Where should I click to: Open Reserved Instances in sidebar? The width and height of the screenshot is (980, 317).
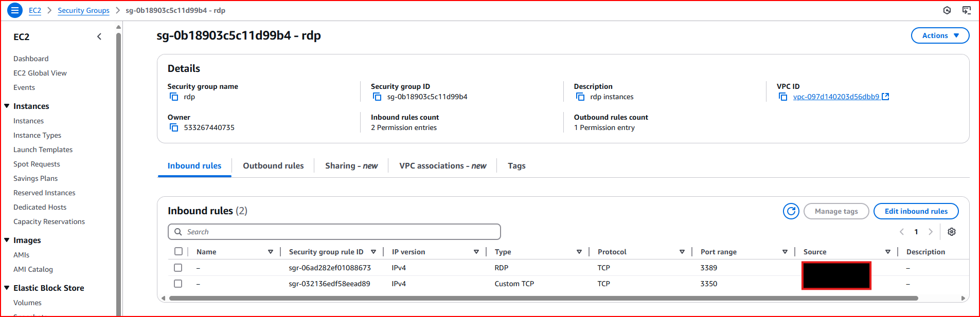tap(44, 193)
